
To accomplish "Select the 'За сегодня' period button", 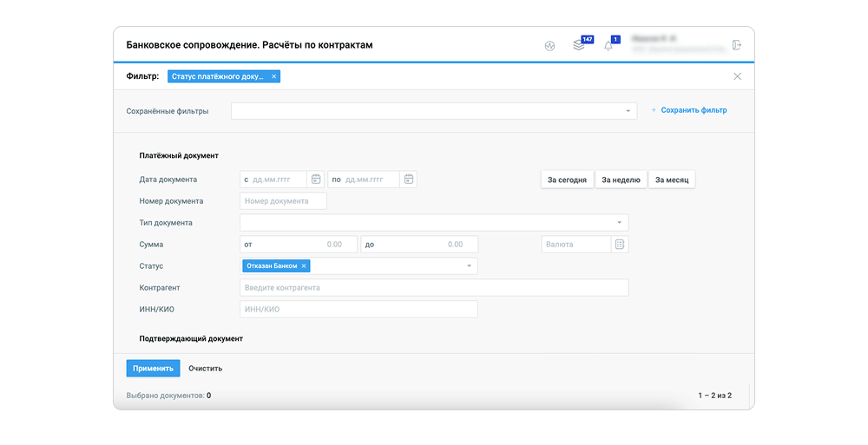I will click(x=567, y=180).
